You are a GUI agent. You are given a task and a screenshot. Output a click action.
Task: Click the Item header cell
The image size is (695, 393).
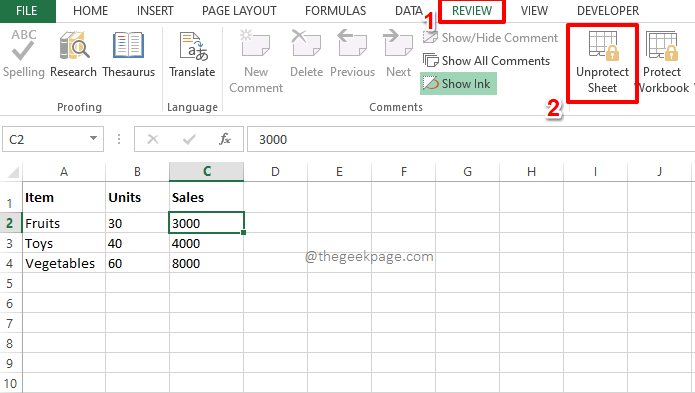[x=64, y=197]
